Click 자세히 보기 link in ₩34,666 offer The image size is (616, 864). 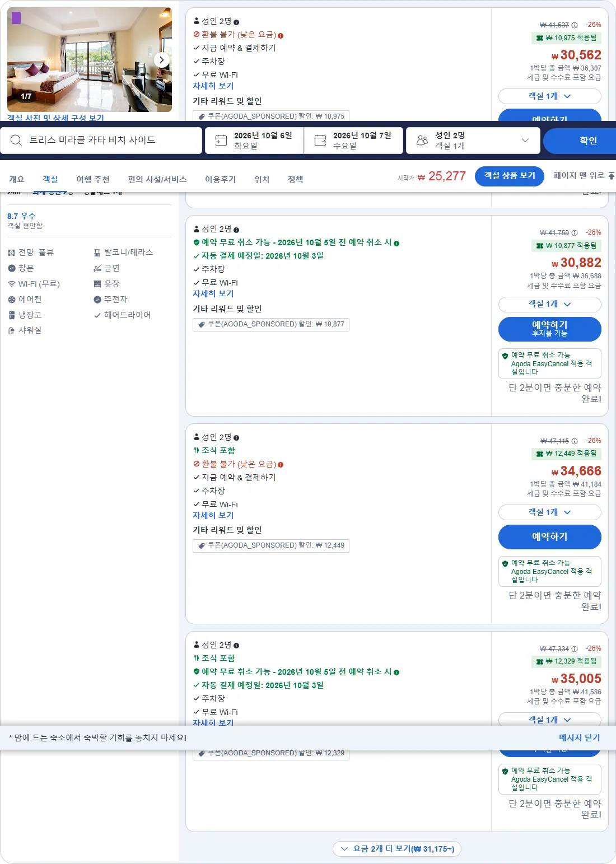[213, 515]
